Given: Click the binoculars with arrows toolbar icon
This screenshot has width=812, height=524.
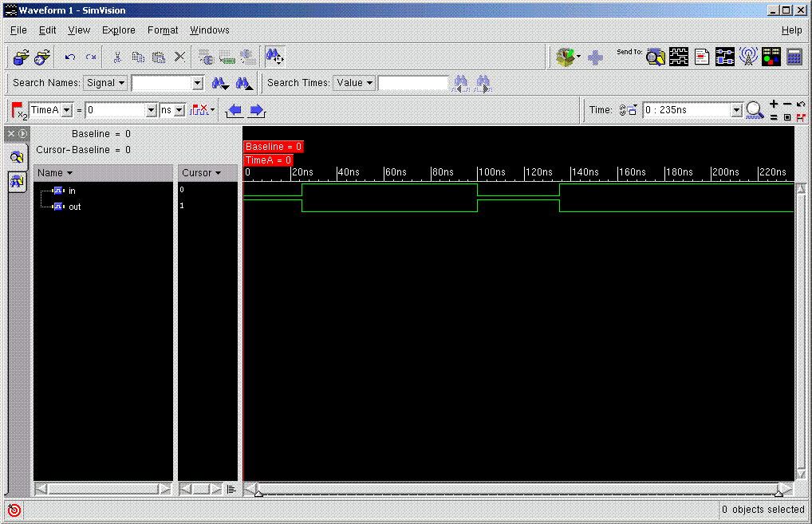Looking at the screenshot, I should pyautogui.click(x=274, y=56).
